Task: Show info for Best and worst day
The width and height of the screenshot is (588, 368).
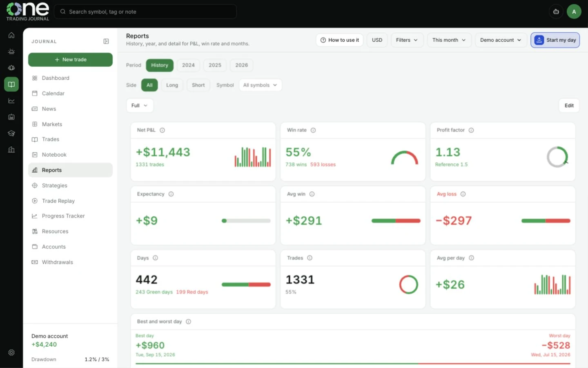Action: point(189,322)
